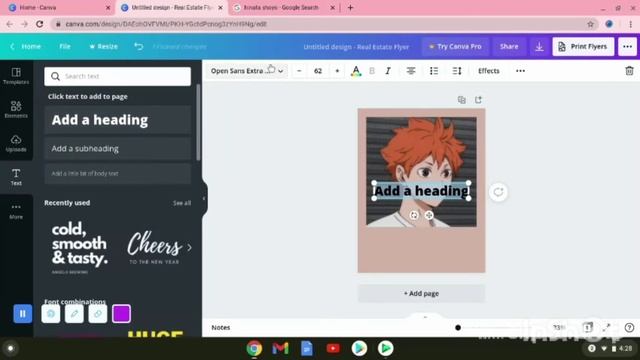Image resolution: width=640 pixels, height=360 pixels.
Task: Click the font size value field
Action: tap(318, 71)
